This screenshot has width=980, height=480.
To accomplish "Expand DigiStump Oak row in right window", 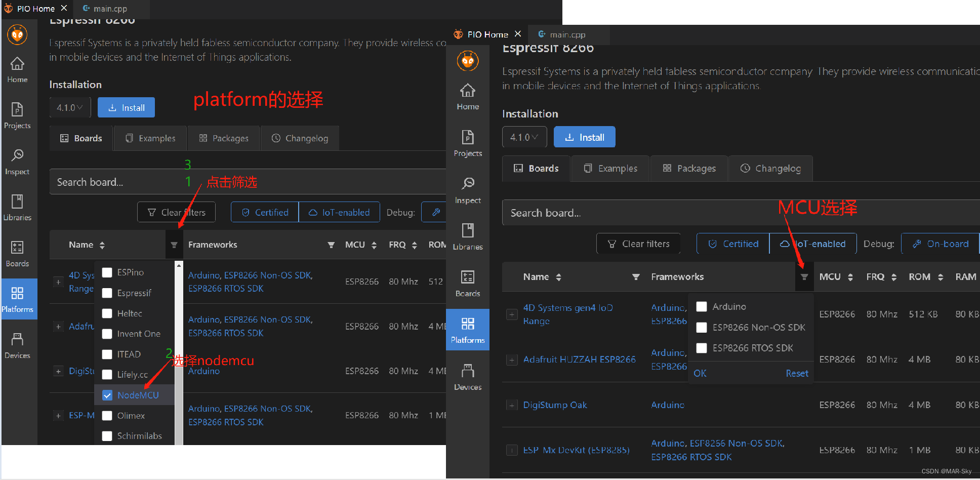I will [512, 405].
